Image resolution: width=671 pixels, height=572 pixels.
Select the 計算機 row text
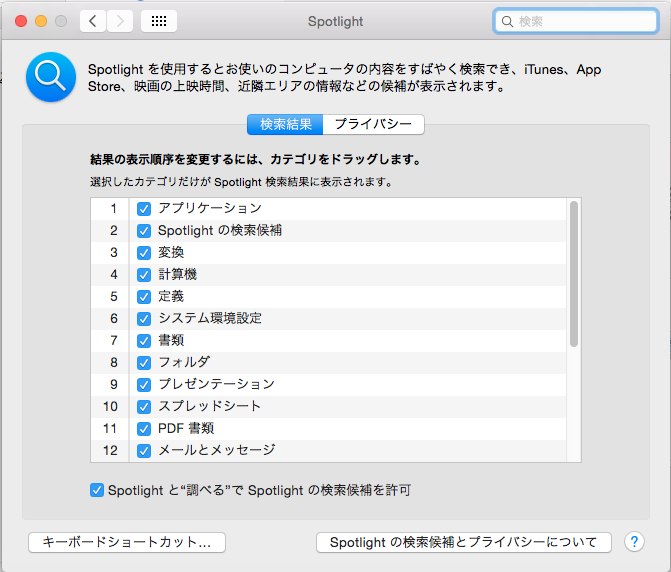177,274
